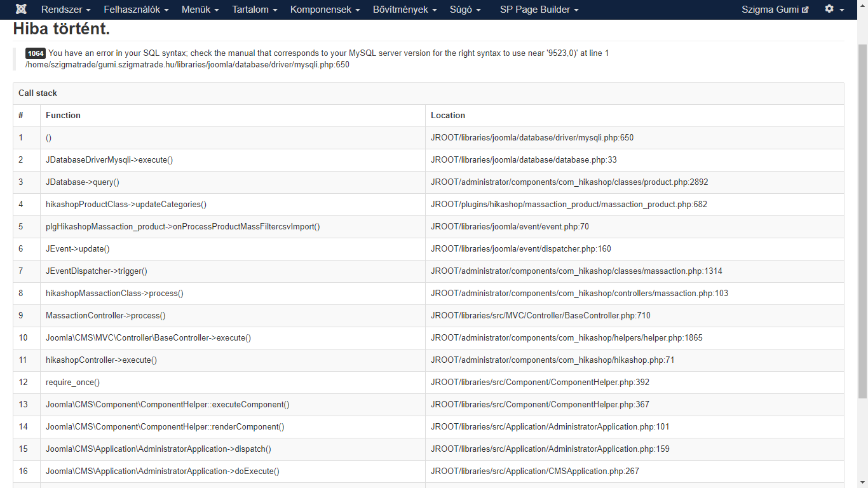Viewport: 868px width, 488px height.
Task: Click location hikashop.php:71
Action: (x=553, y=360)
